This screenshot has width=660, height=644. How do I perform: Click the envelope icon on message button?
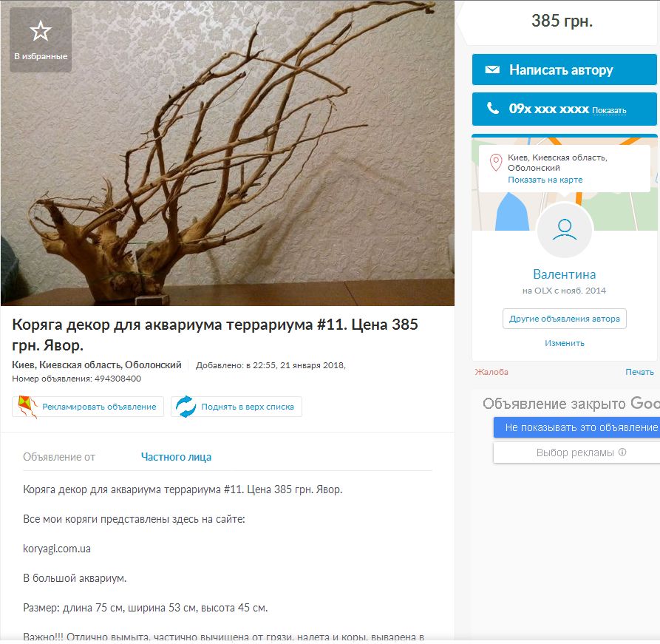(x=492, y=70)
